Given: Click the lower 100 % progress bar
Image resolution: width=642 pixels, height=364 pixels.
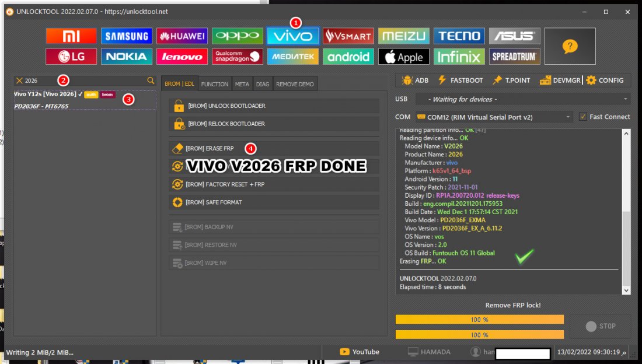Looking at the screenshot, I should click(x=479, y=334).
